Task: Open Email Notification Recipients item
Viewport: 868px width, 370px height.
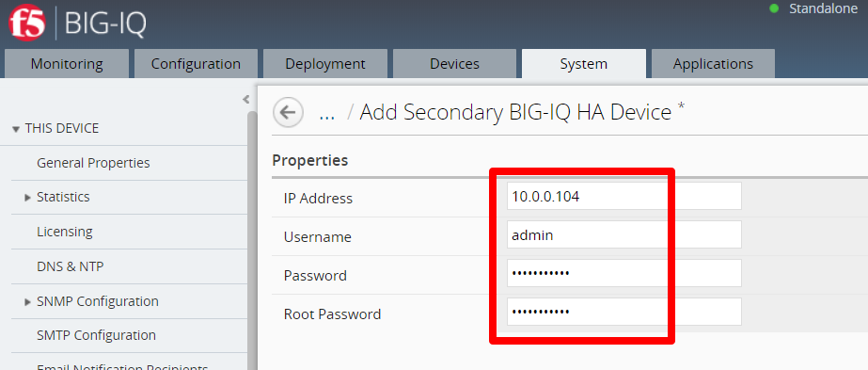Action: 122,366
